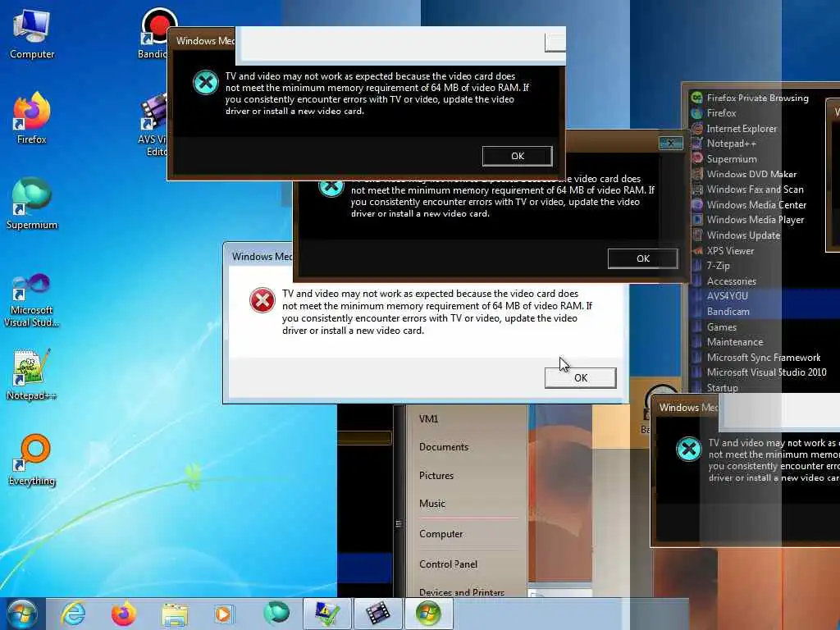840x630 pixels.
Task: Click OK in the middle black dialog
Action: pos(642,258)
